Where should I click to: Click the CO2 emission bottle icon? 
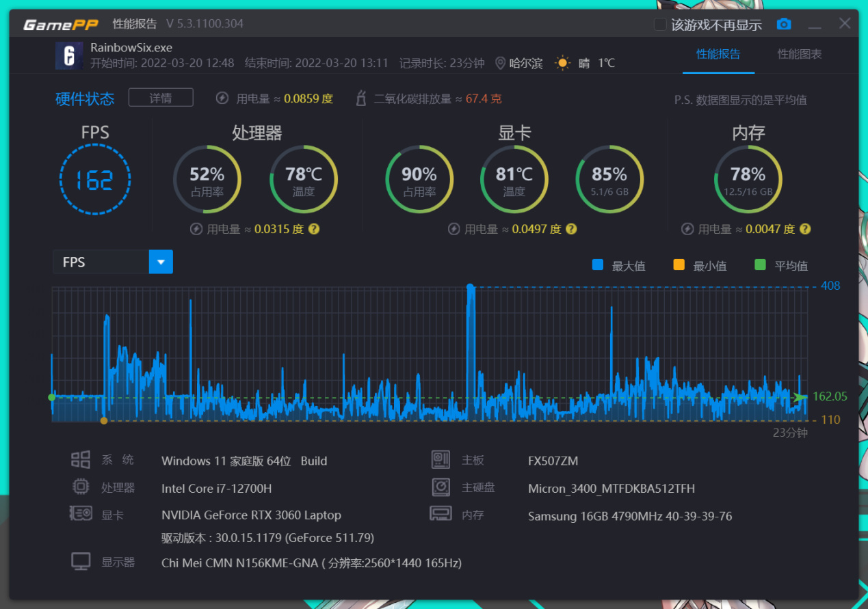pos(361,98)
